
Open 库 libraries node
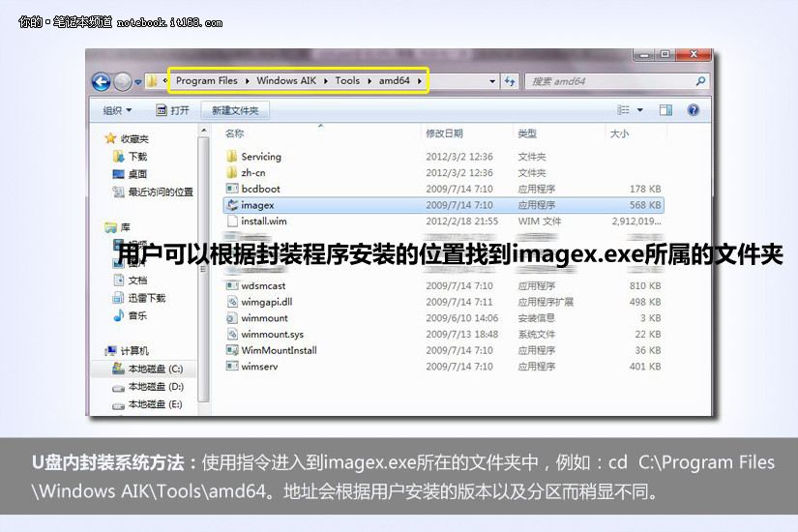[x=125, y=227]
